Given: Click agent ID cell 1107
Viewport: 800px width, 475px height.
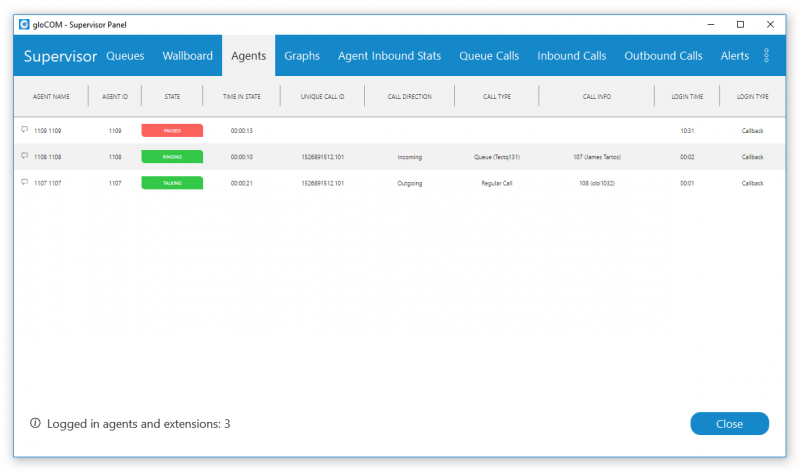Looking at the screenshot, I should [x=115, y=183].
